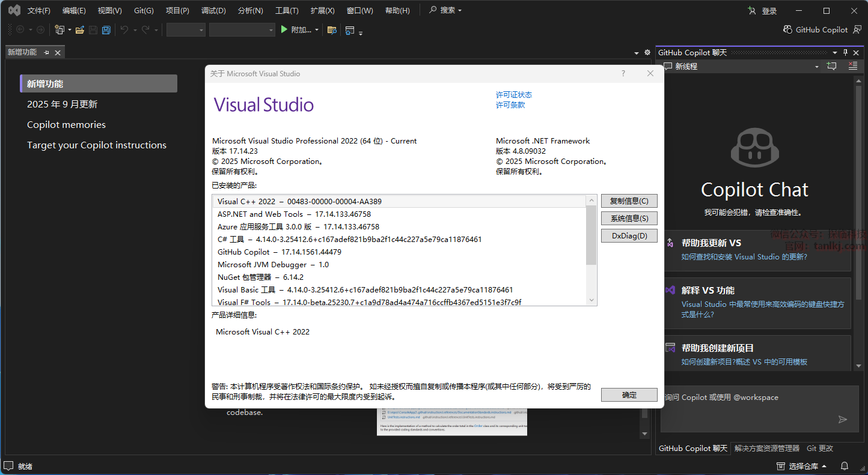Screen dimensions: 868x475
Task: Create new Copilot chat thread icon
Action: pyautogui.click(x=832, y=66)
